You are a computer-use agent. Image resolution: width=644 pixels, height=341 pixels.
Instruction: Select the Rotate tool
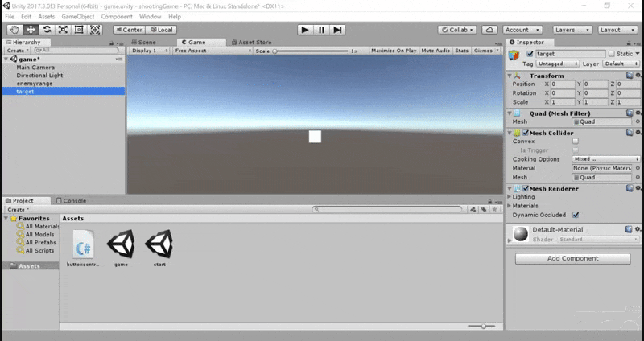47,30
